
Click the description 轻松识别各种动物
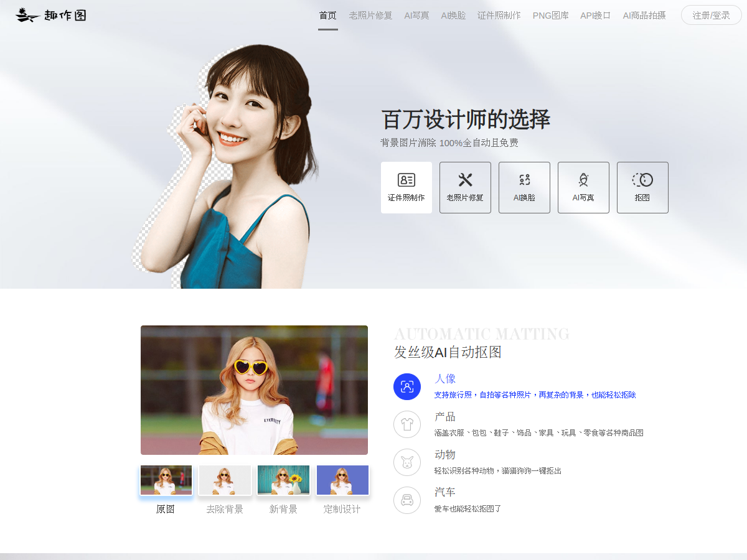click(498, 471)
